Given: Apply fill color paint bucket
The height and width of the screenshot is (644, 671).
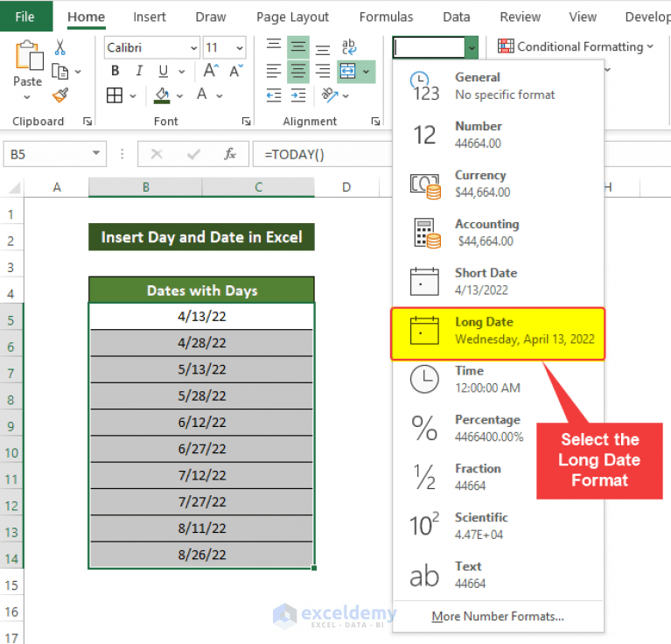Looking at the screenshot, I should 162,95.
